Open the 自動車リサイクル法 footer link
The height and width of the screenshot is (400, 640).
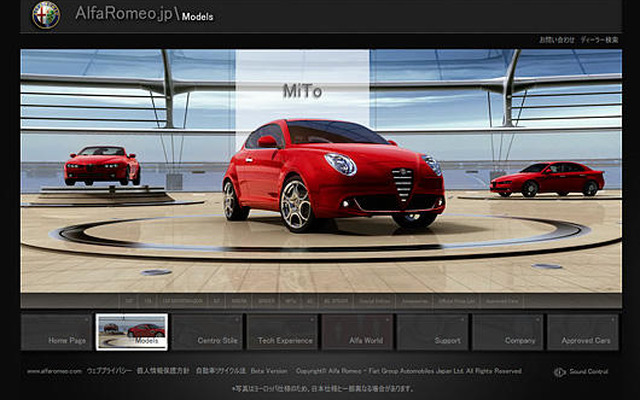221,371
